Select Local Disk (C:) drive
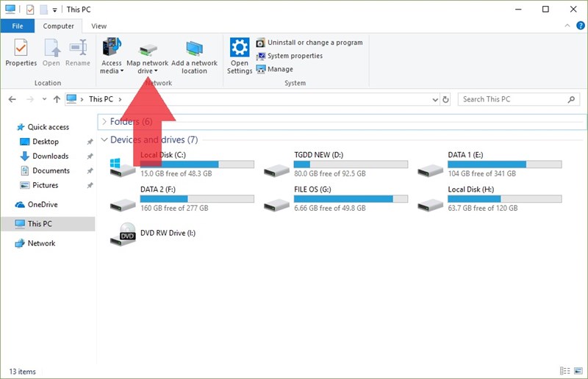The width and height of the screenshot is (588, 379). coord(182,165)
